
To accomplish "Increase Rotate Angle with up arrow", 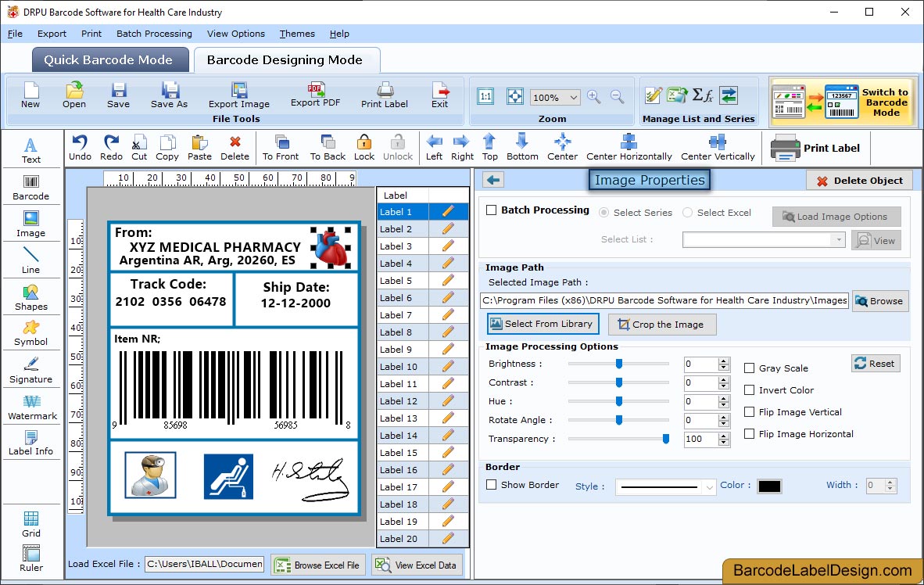I will pos(724,416).
